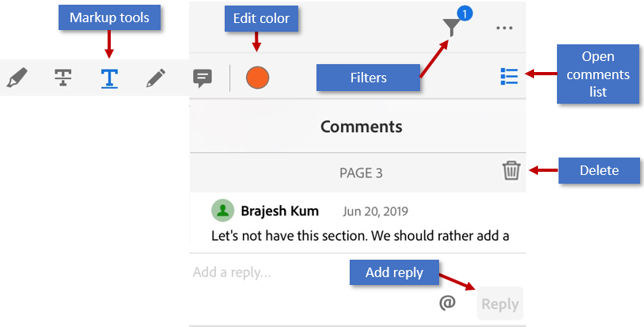Select the strikethrough text tool
This screenshot has width=644, height=327.
(63, 78)
